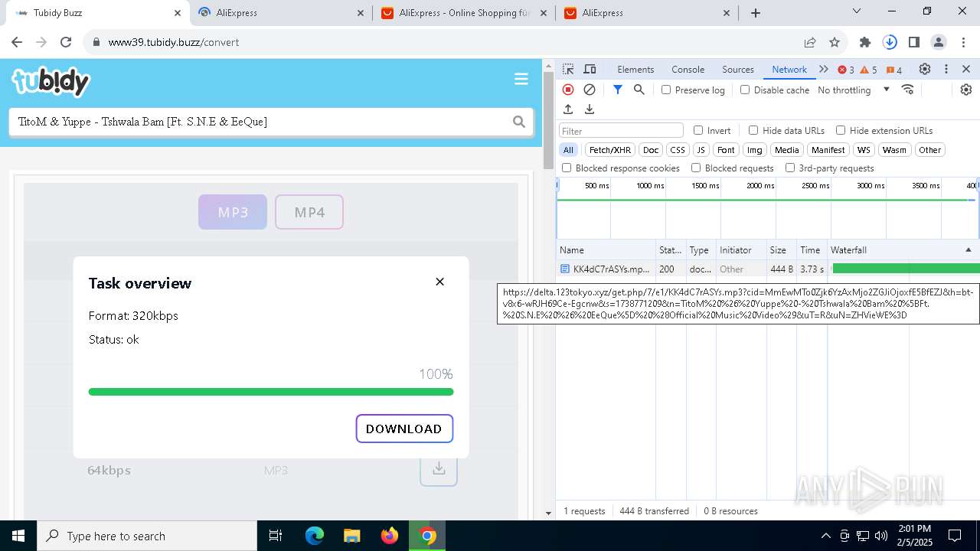Show hidden system tray icons
The height and width of the screenshot is (551, 980).
[x=825, y=536]
